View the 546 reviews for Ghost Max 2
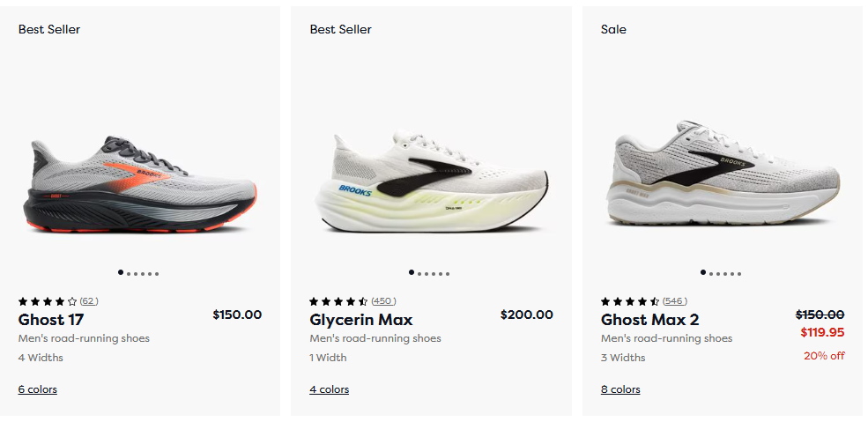This screenshot has width=868, height=422. coord(675,301)
